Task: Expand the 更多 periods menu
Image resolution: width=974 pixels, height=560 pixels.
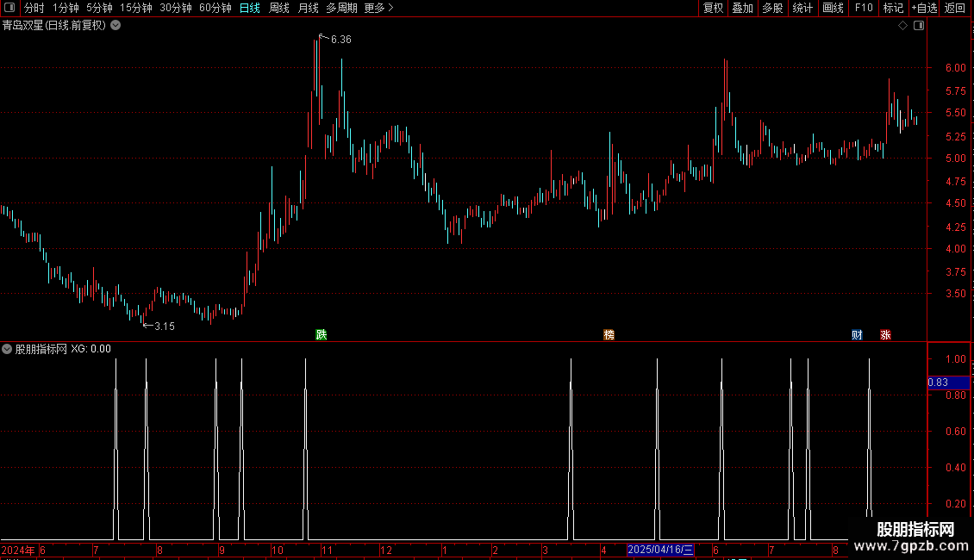Action: click(x=379, y=8)
